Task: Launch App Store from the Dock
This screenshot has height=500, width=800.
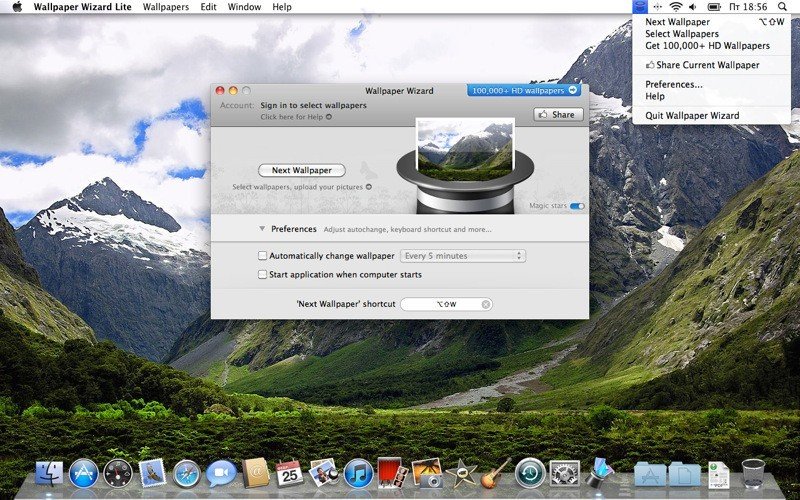Action: [x=84, y=473]
